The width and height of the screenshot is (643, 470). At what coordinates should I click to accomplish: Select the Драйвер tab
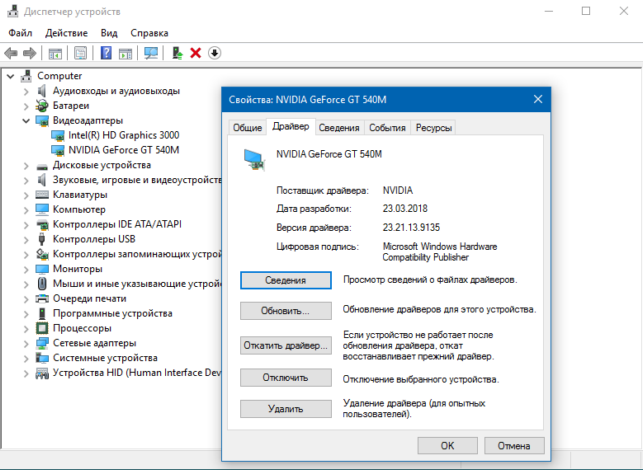tap(291, 126)
